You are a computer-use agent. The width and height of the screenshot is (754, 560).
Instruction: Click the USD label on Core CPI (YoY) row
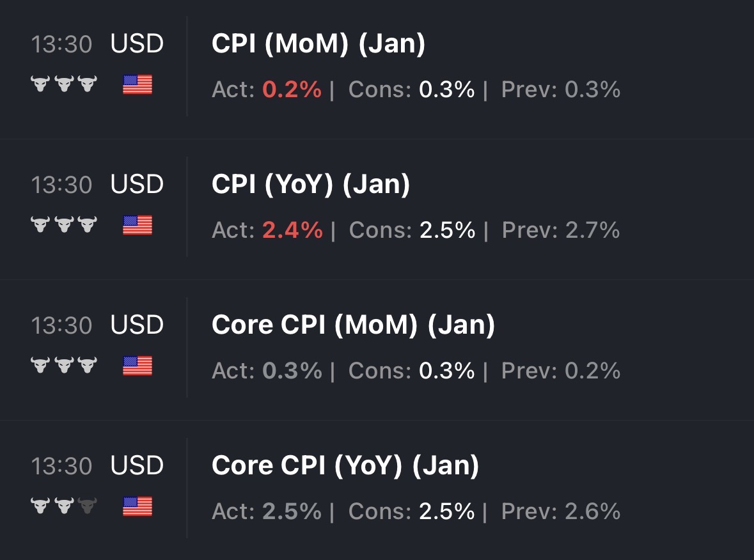pos(137,466)
